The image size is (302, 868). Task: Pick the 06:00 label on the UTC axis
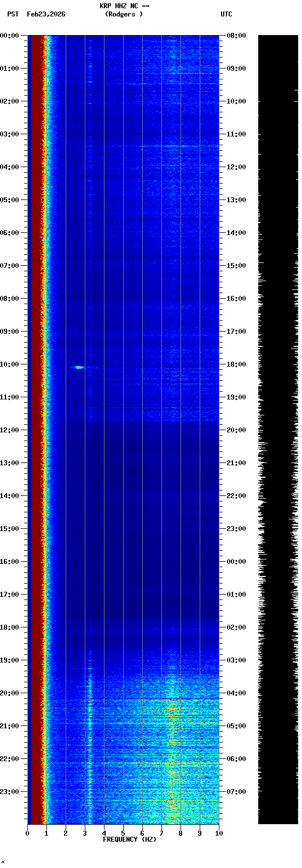pyautogui.click(x=236, y=759)
